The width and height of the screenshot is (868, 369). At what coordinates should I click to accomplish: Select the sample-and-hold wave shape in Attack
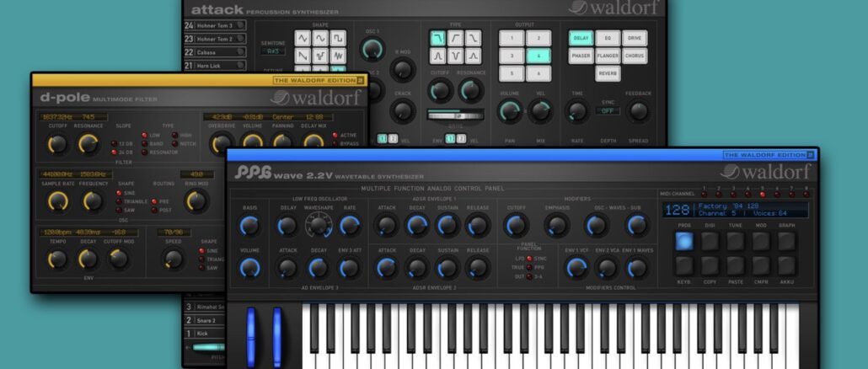click(320, 56)
